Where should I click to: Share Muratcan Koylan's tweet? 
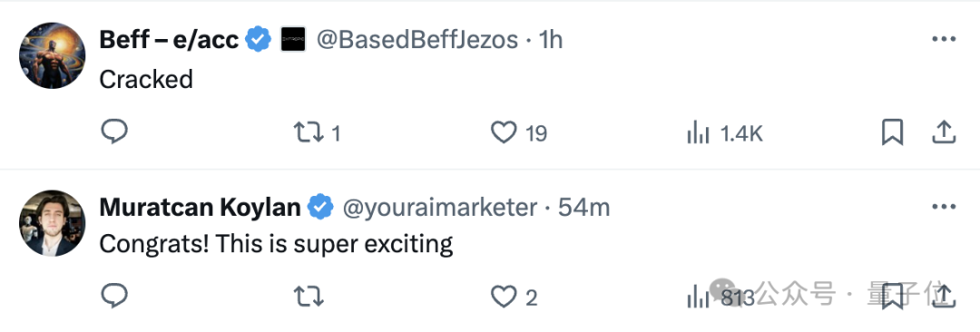pos(944,297)
